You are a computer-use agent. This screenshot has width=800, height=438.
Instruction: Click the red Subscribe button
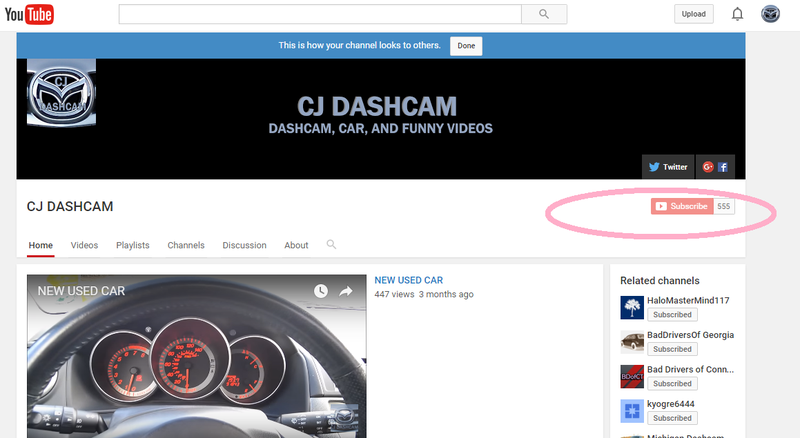(x=682, y=206)
